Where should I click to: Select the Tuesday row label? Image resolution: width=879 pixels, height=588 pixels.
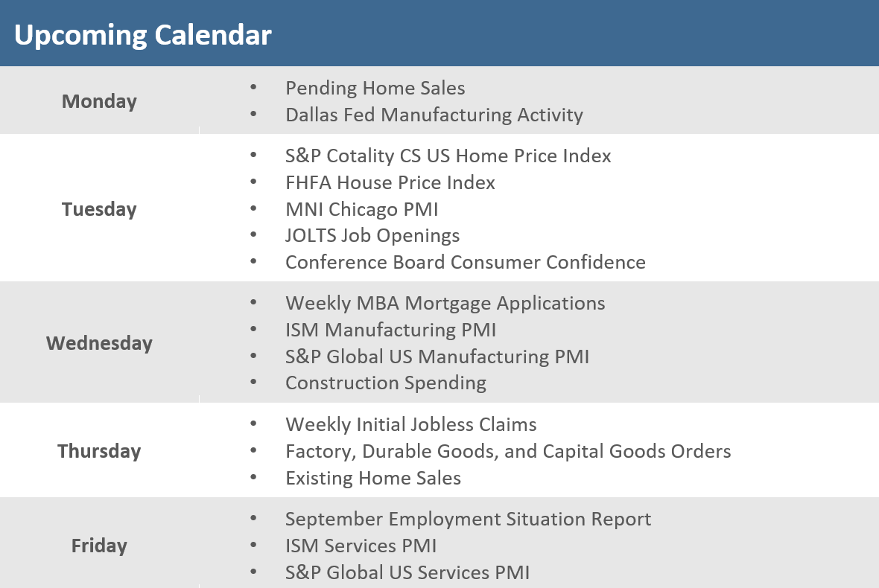click(99, 209)
